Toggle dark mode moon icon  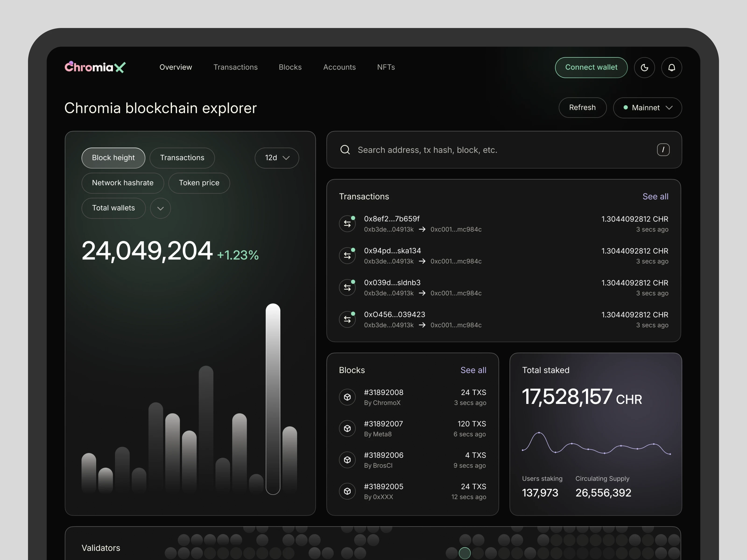pyautogui.click(x=644, y=67)
